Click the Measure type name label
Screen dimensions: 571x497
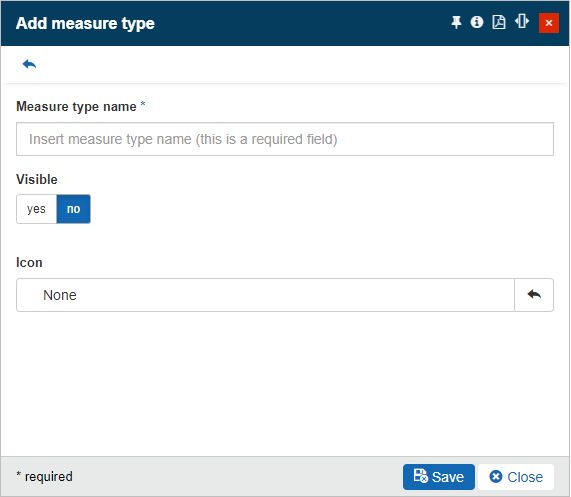(76, 107)
